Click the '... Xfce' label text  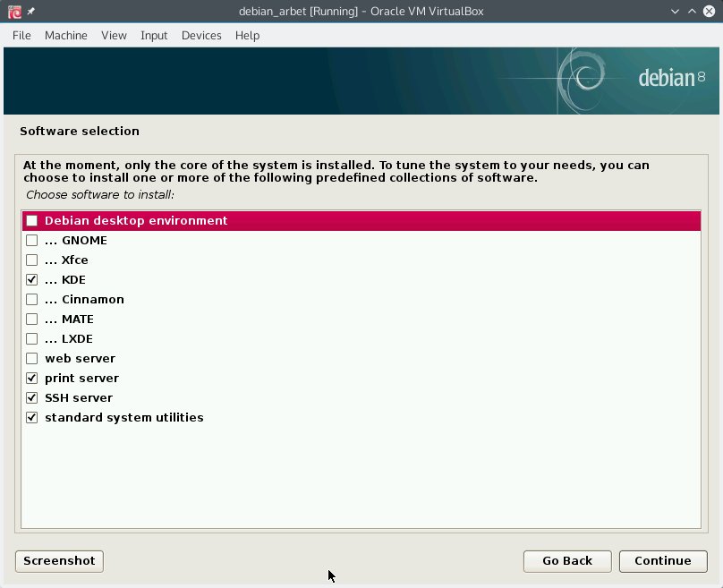(66, 260)
